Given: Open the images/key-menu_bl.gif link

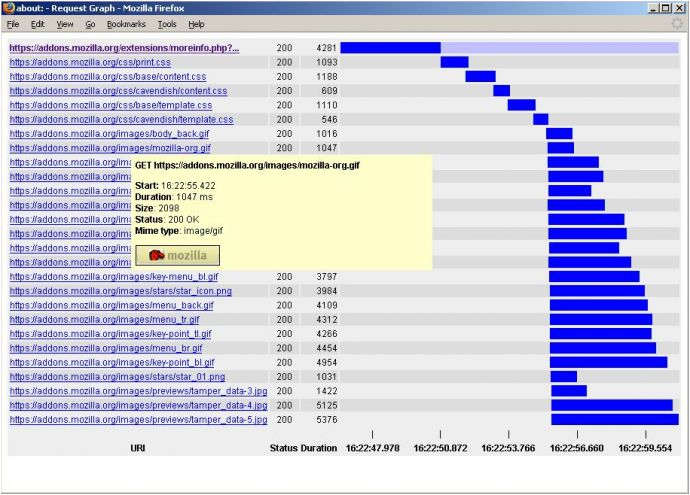Looking at the screenshot, I should (x=114, y=277).
